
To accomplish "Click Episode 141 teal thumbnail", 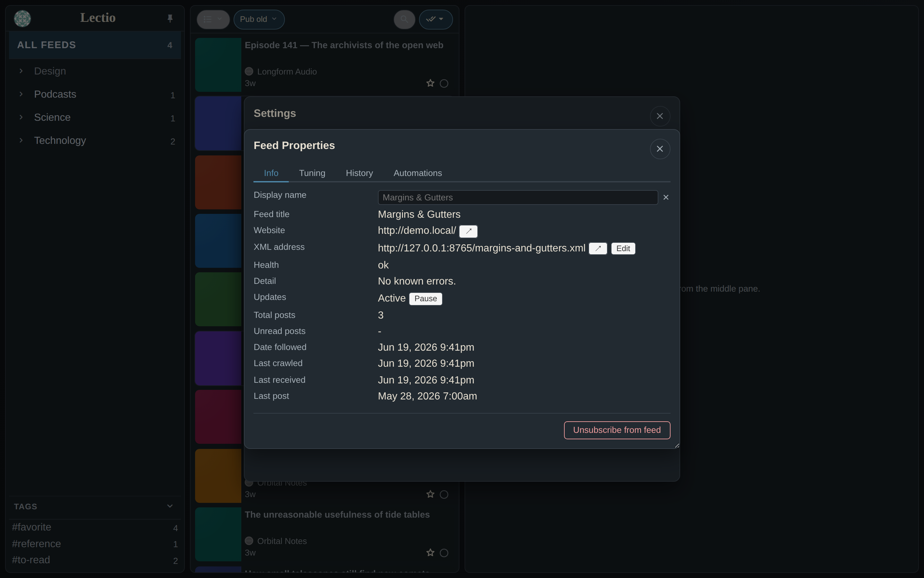I will coord(218,65).
